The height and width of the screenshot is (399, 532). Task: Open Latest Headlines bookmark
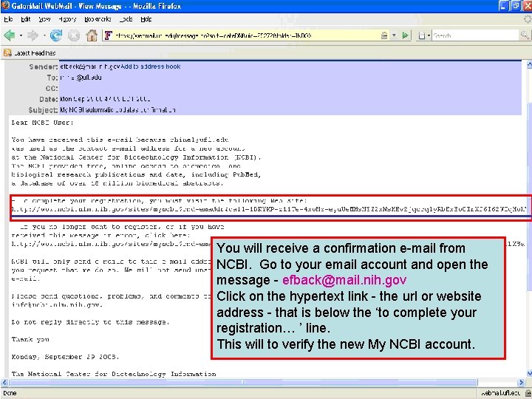pos(35,53)
